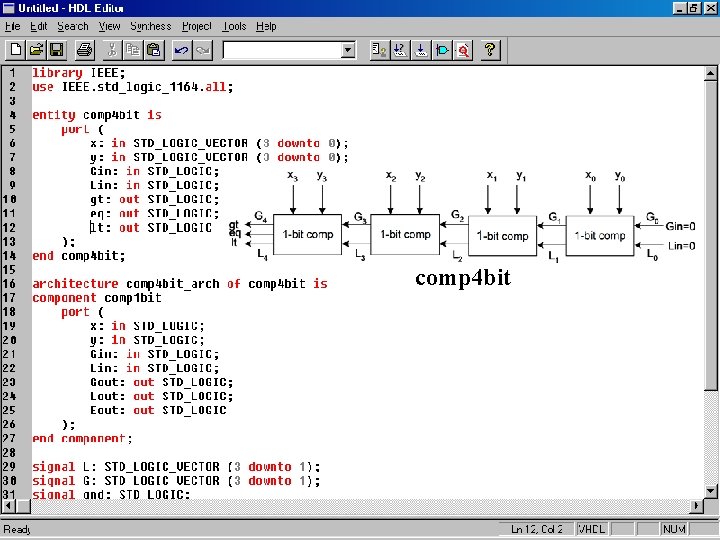This screenshot has height=540, width=720.
Task: Click the 'comp4bit' diagram caption
Action: point(463,278)
